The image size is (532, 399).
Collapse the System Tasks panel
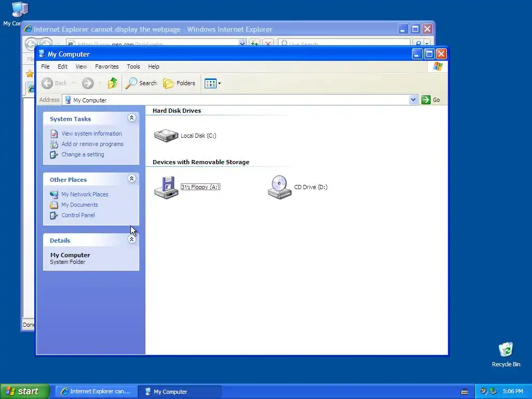click(131, 118)
